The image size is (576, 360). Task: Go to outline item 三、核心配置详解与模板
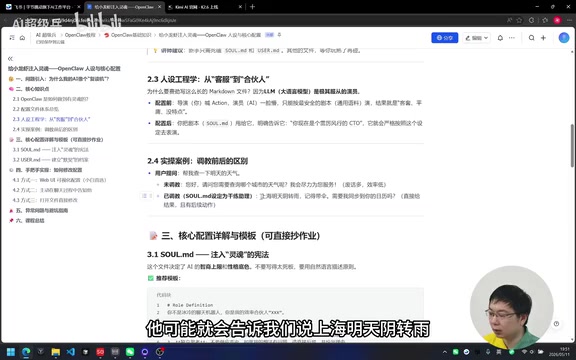coord(56,140)
